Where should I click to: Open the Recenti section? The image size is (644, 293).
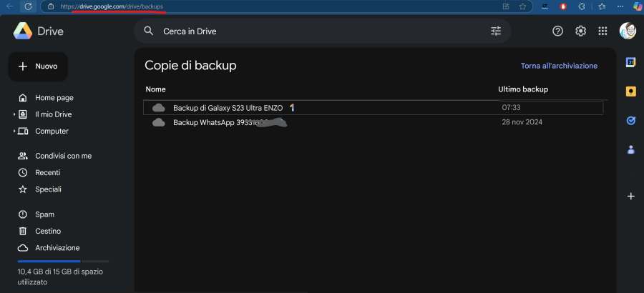[47, 173]
